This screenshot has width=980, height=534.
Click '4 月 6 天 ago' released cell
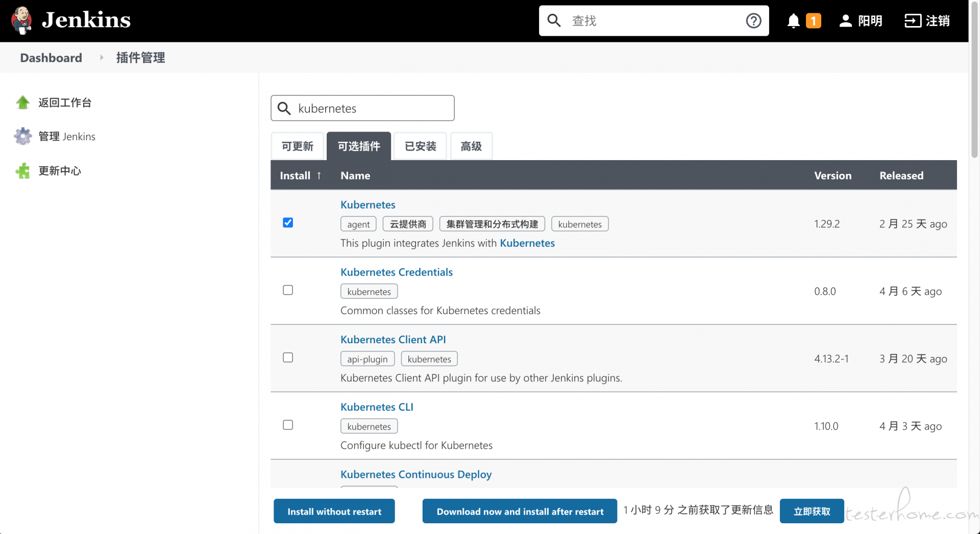point(911,291)
